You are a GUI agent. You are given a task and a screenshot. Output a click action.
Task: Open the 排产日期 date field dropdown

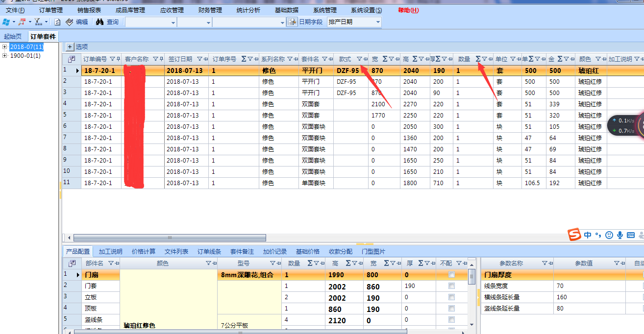(377, 22)
